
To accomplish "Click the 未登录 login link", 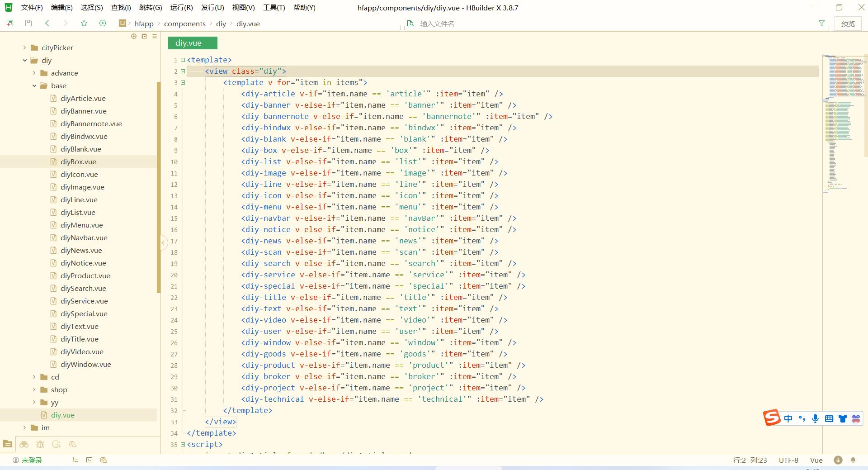I will [32, 460].
